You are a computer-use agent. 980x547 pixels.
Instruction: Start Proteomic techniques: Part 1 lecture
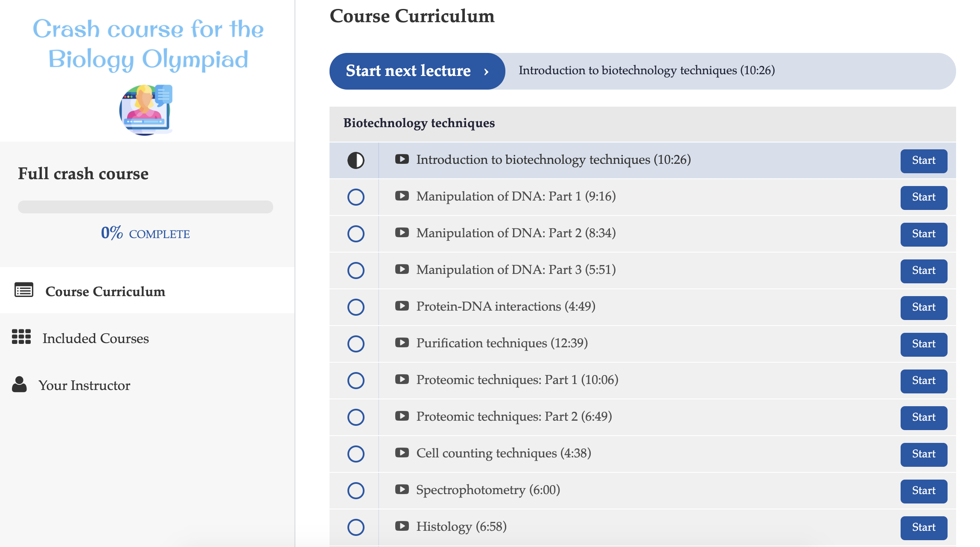[x=924, y=381]
